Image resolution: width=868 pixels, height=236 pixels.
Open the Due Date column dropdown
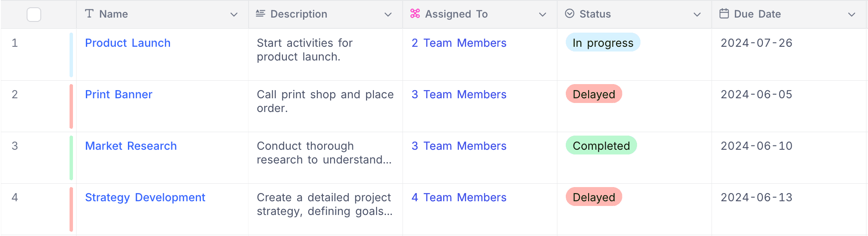(852, 15)
